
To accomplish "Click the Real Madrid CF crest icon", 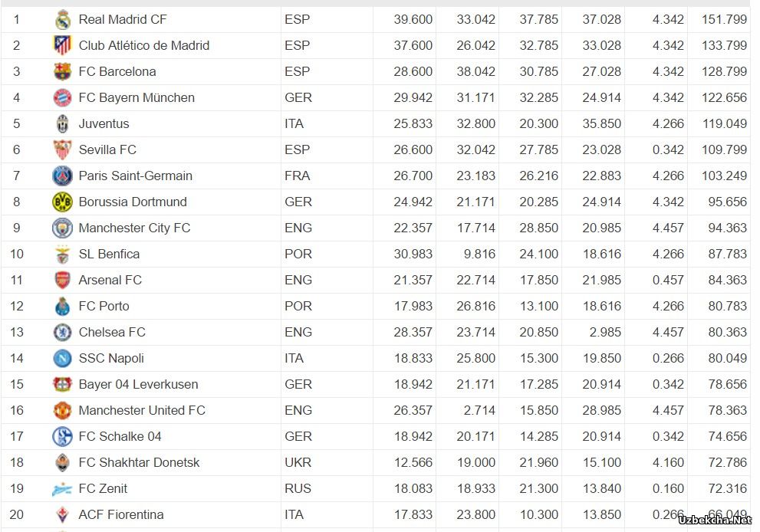I will (63, 20).
